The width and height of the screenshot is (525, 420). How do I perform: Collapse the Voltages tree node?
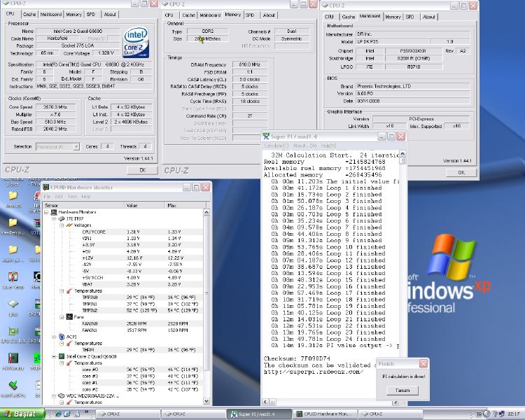point(62,225)
